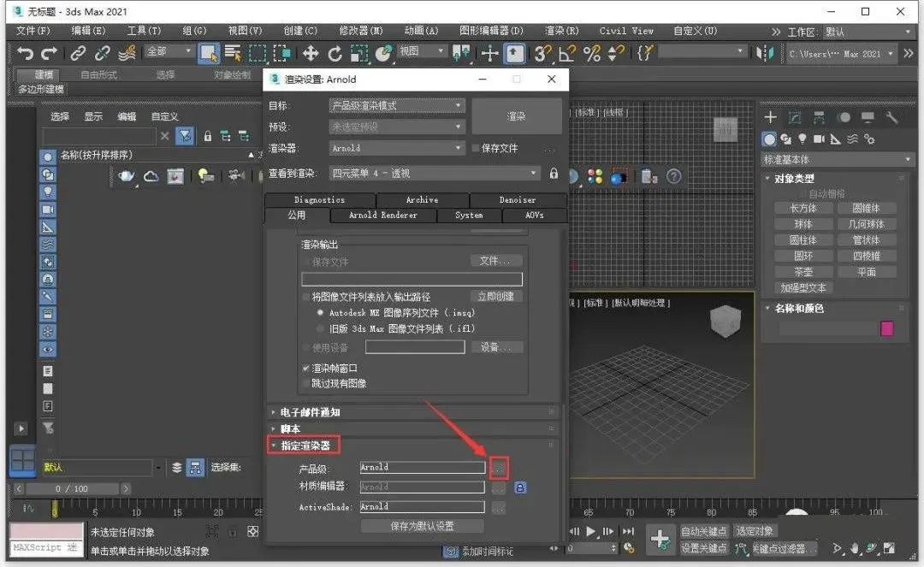Open the Utilities wrench panel
The image size is (924, 567).
(x=891, y=117)
